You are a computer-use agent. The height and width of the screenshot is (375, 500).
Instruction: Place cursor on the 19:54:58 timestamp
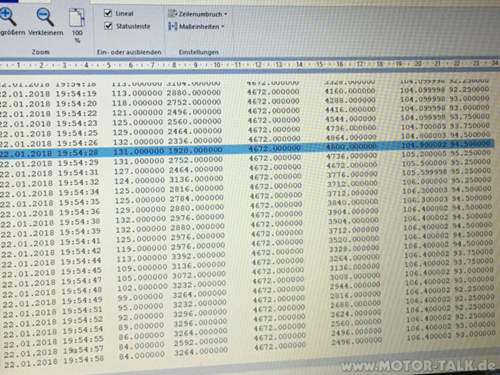(x=83, y=360)
